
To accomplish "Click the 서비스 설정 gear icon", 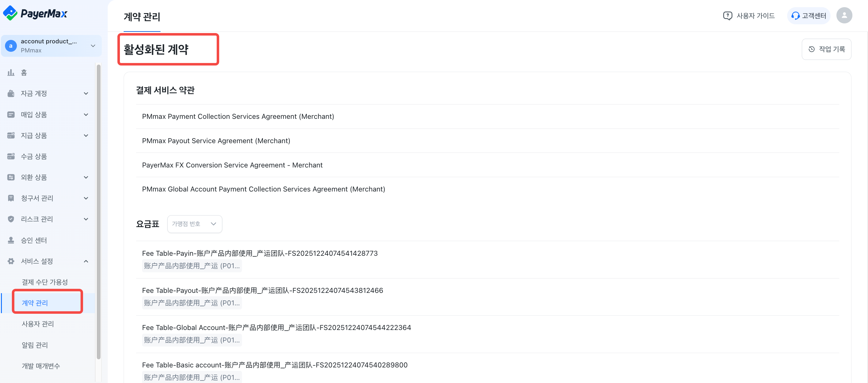I will coord(11,261).
